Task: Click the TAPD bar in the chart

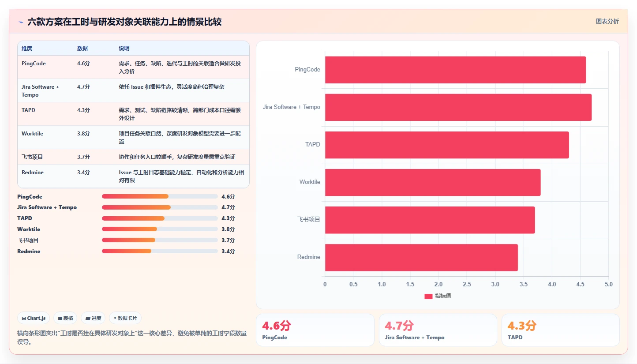Action: coord(447,145)
